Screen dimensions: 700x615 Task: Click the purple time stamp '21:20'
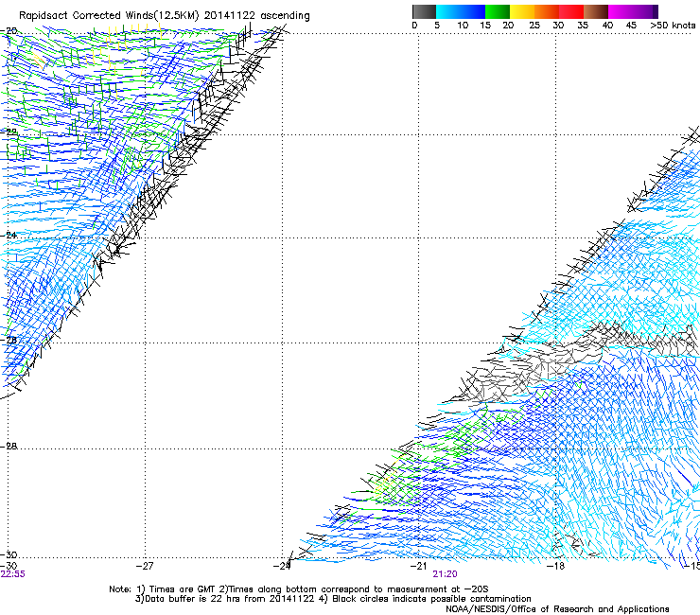click(445, 574)
